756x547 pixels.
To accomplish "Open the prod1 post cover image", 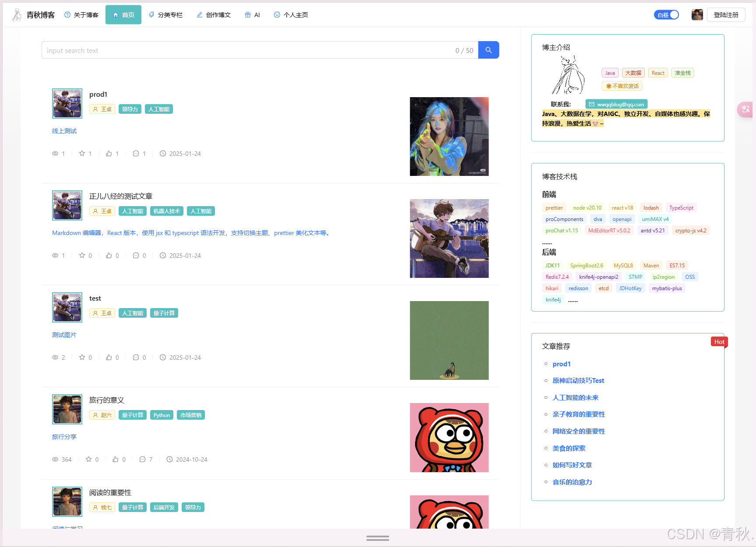I will pos(449,137).
